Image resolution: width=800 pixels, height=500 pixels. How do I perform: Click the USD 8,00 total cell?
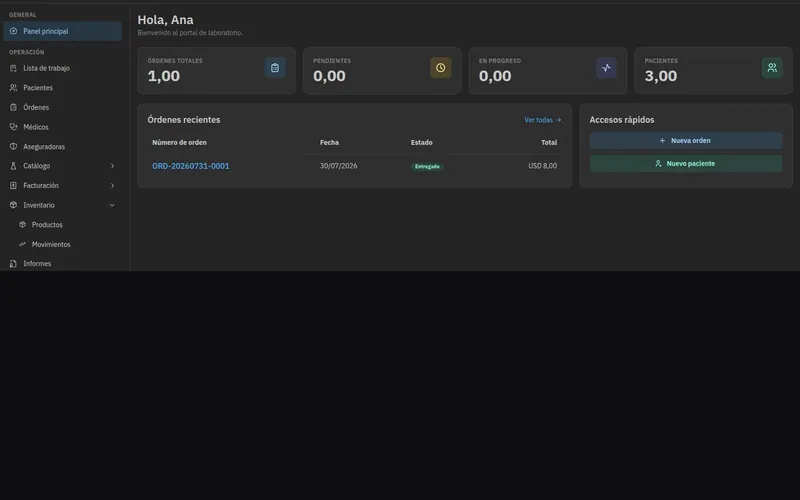pos(542,166)
